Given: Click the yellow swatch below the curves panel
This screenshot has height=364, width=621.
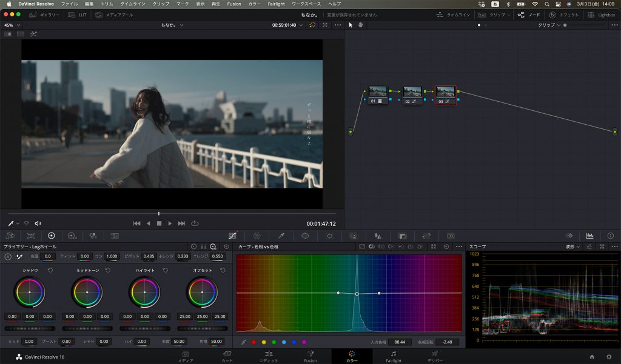Looking at the screenshot, I should tap(264, 342).
